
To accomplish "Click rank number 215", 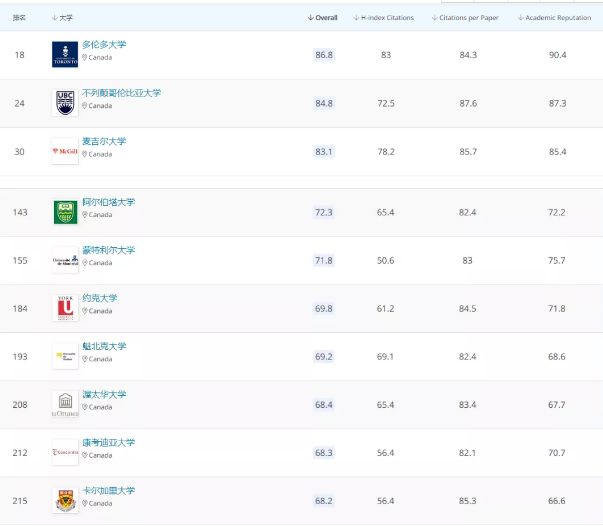I will (20, 501).
